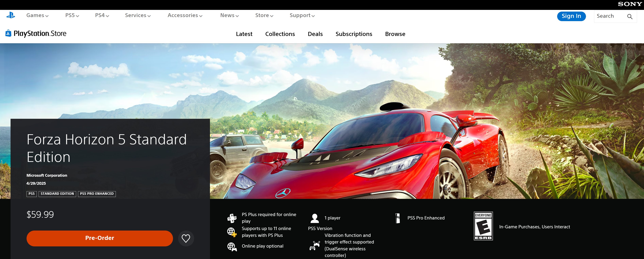Expand the PS5 dropdown menu
644x259 pixels.
[72, 16]
